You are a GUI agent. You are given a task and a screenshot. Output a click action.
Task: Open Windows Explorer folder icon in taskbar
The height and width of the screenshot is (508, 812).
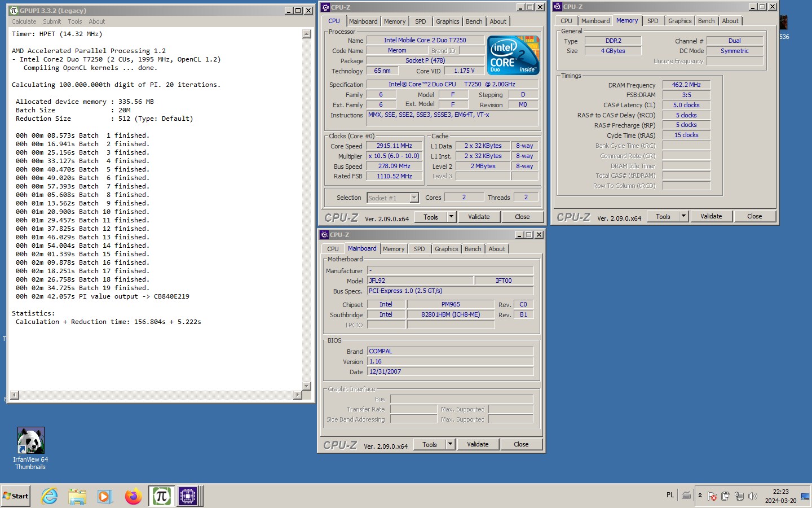point(77,496)
